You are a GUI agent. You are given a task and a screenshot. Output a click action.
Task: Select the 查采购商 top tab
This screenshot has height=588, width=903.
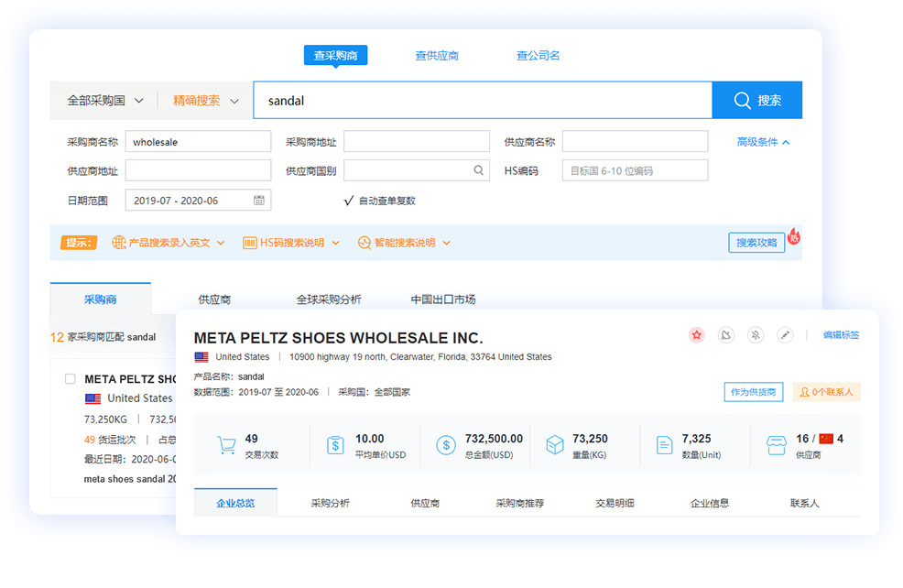[x=336, y=55]
